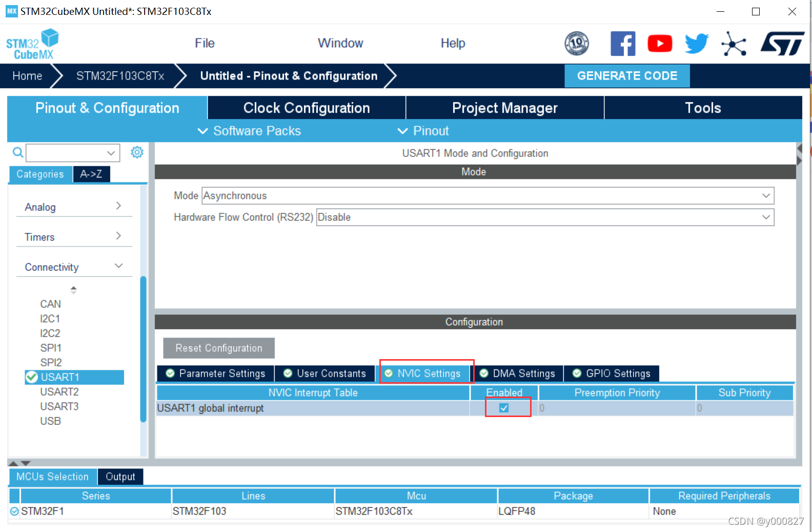Switch to Clock Configuration tab
Viewport: 812px width, 532px height.
point(307,108)
